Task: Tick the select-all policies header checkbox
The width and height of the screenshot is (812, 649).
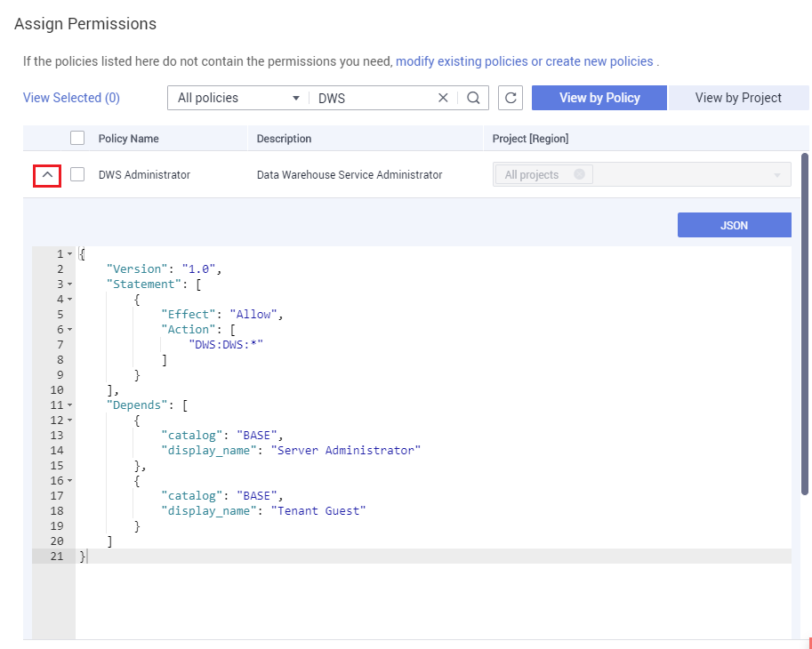Action: (x=77, y=138)
